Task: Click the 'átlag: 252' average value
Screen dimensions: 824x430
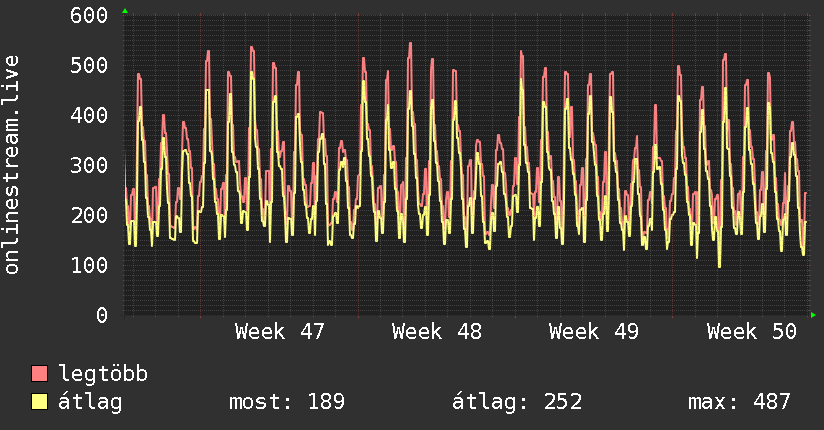Action: [517, 402]
